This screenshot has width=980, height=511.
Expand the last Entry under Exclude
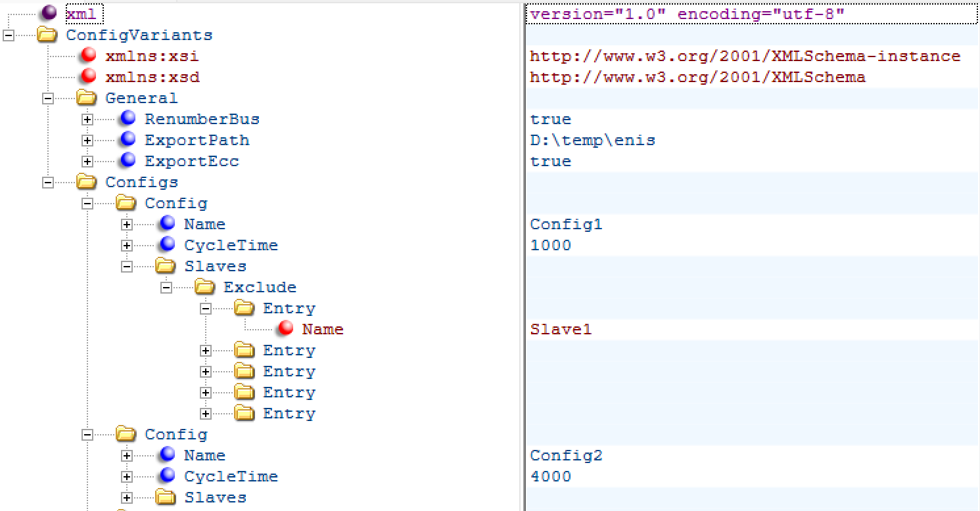206,413
